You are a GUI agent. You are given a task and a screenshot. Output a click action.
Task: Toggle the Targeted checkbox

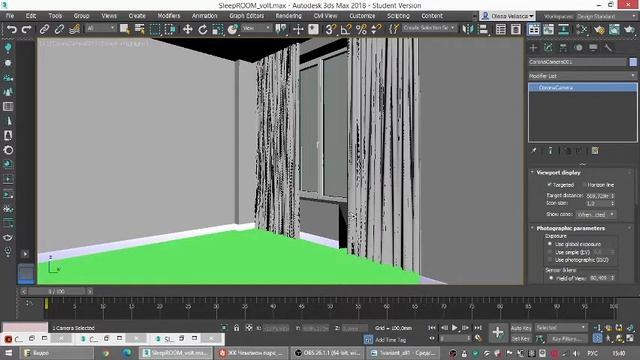(549, 185)
